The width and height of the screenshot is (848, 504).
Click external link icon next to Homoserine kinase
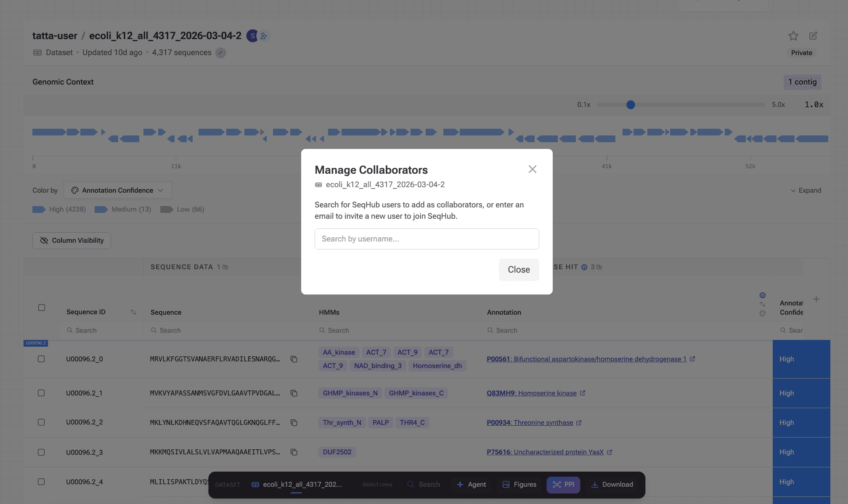point(583,393)
